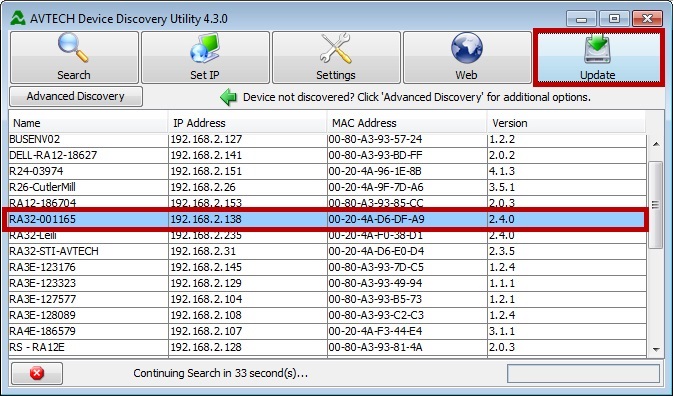Click the 'Continuing Search' status text
The width and height of the screenshot is (673, 396).
tap(221, 373)
